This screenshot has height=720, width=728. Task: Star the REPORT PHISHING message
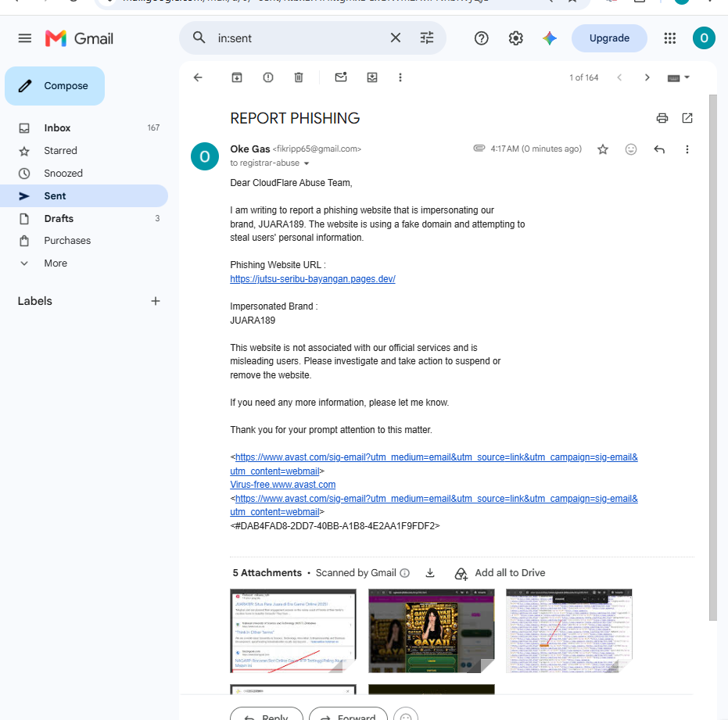tap(603, 149)
